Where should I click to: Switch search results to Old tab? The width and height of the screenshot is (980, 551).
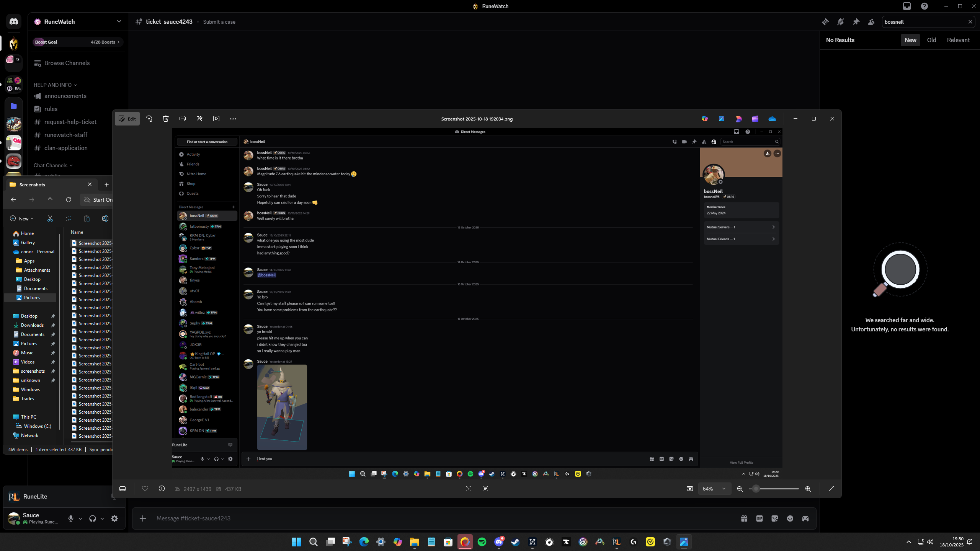click(931, 40)
